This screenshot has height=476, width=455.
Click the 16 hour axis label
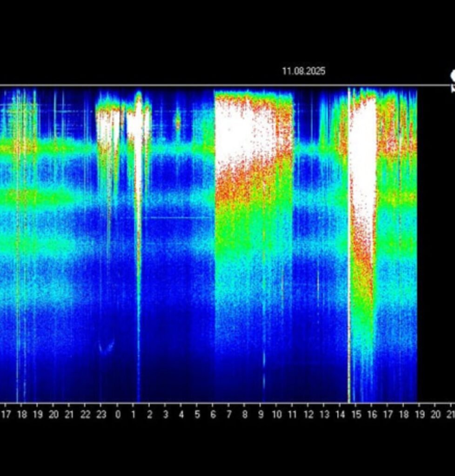(x=372, y=414)
